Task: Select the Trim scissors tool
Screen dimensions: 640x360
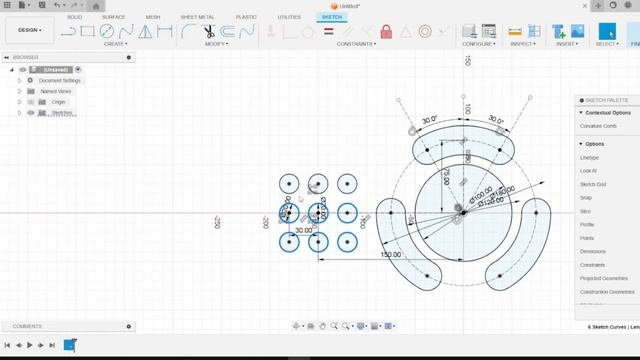Action: pos(209,31)
